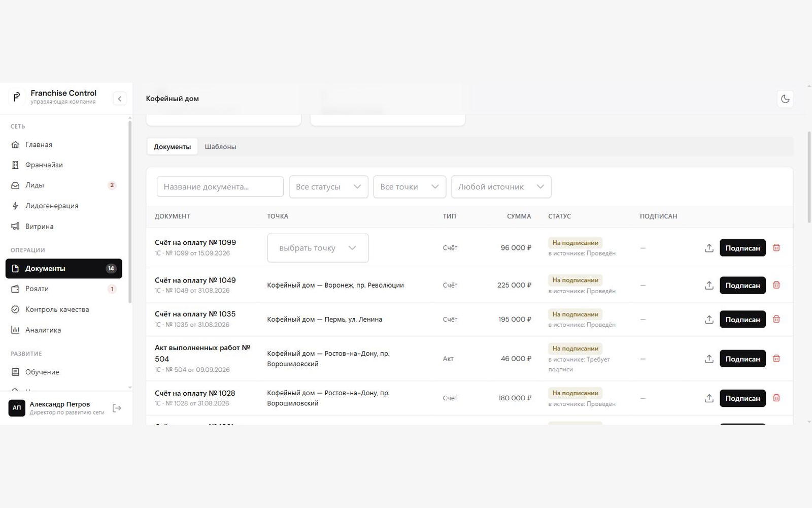
Task: Click the АП user avatar
Action: coord(17,408)
